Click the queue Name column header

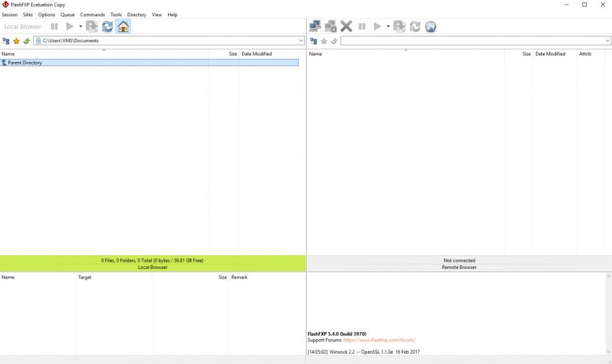pos(38,277)
